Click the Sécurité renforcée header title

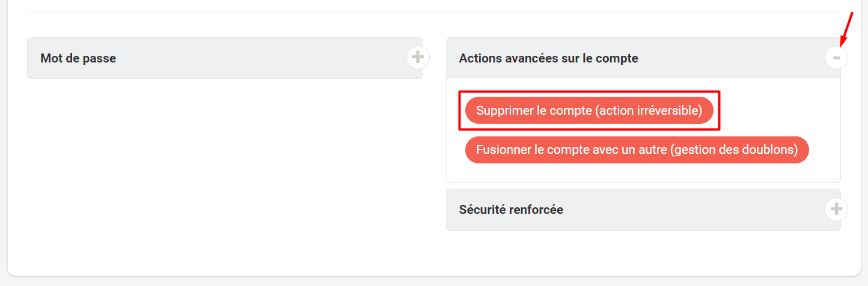pos(511,210)
